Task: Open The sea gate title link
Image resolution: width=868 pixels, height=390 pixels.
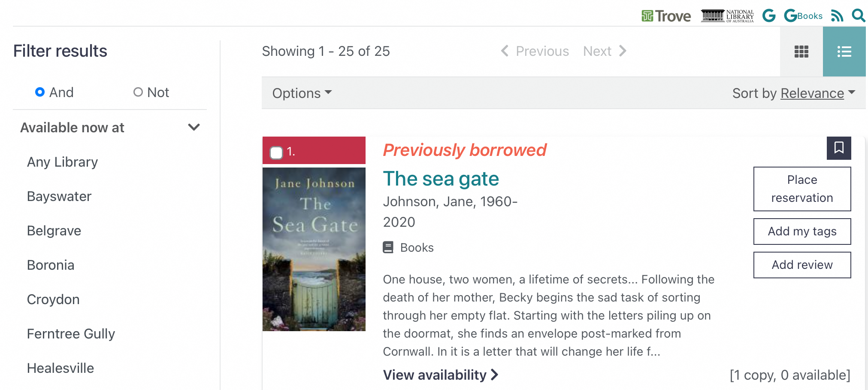Action: pyautogui.click(x=441, y=179)
